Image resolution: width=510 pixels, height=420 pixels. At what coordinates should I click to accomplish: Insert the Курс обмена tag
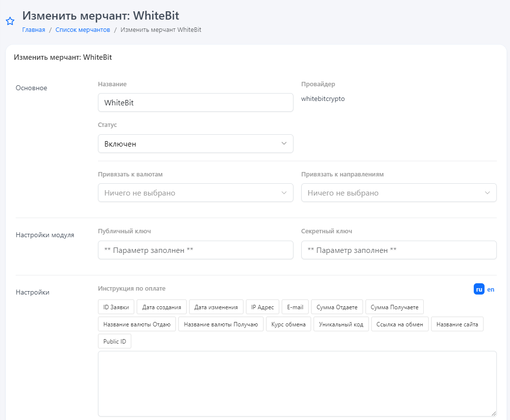[x=289, y=324]
